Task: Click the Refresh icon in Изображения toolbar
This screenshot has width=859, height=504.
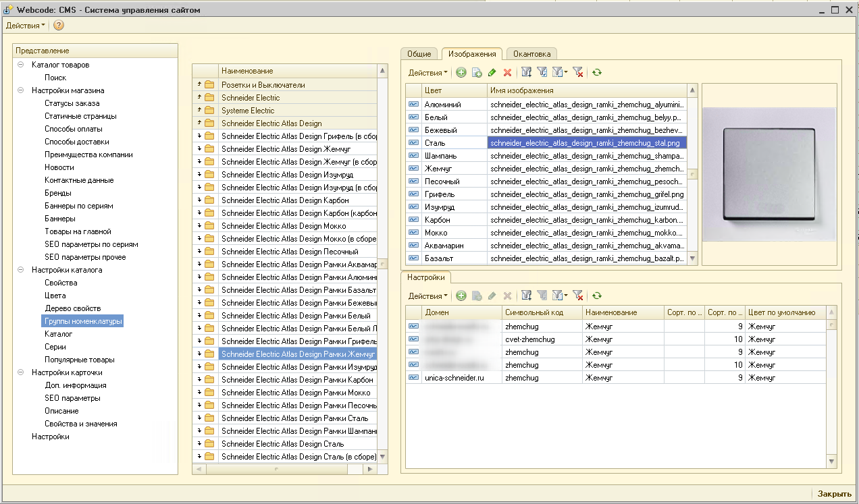Action: 597,72
